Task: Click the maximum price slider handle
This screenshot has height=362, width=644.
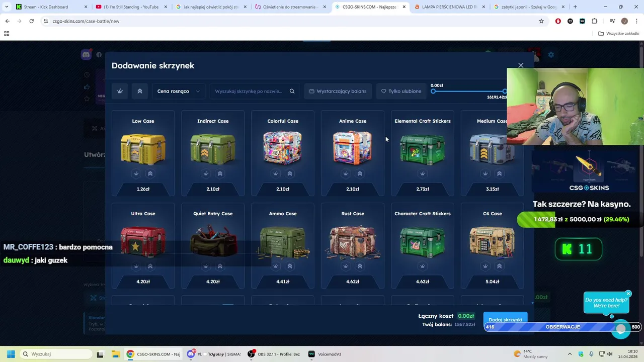Action: (x=504, y=91)
